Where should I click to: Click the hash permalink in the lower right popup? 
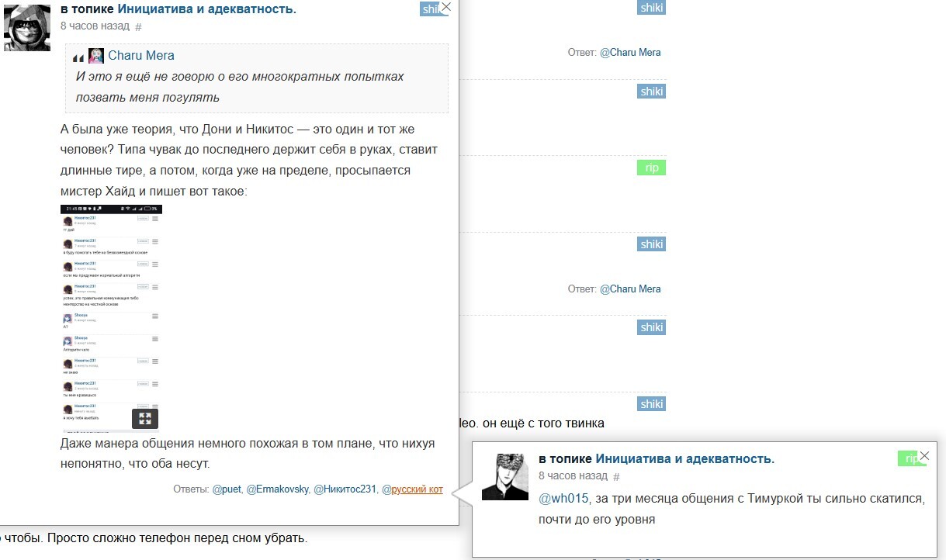[x=617, y=476]
